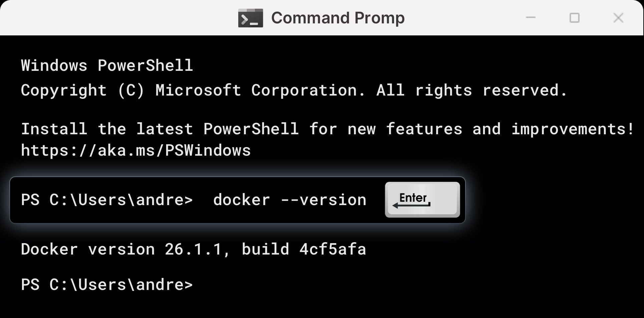This screenshot has height=318, width=644.
Task: Close the Command Prompt window
Action: (x=618, y=18)
